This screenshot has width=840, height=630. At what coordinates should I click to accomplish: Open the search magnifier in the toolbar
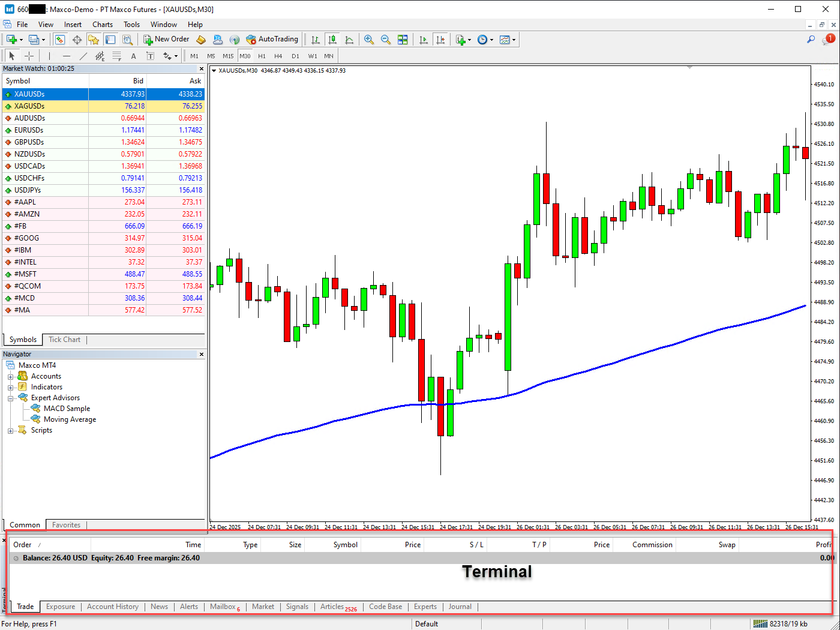pyautogui.click(x=811, y=40)
